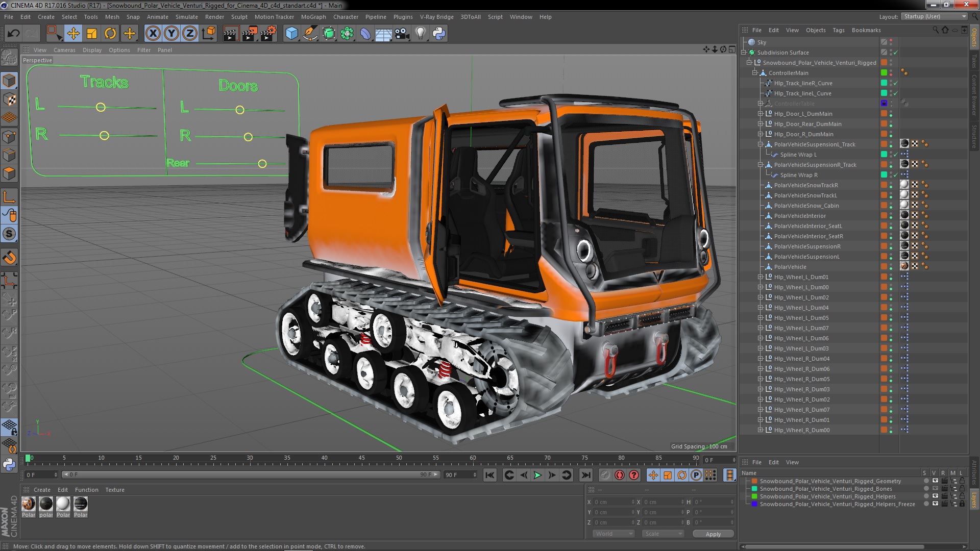Click Apply in coordinates panel
Viewport: 980px width, 551px height.
click(x=713, y=534)
